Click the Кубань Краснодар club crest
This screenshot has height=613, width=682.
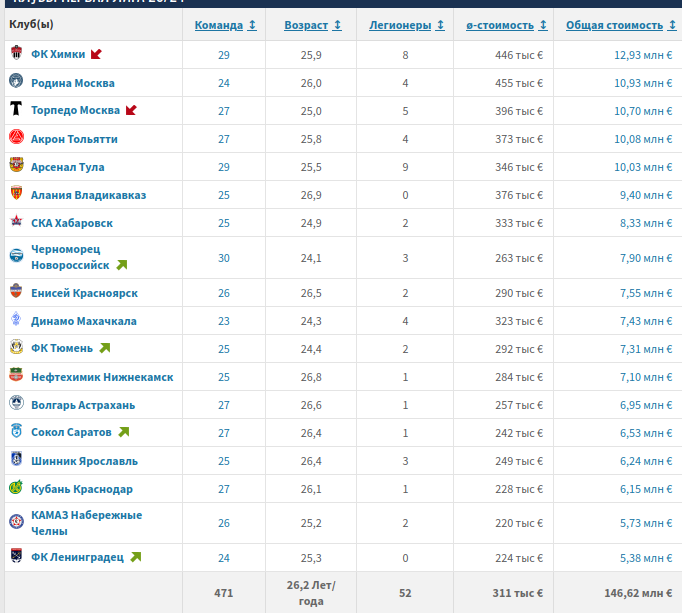point(17,486)
